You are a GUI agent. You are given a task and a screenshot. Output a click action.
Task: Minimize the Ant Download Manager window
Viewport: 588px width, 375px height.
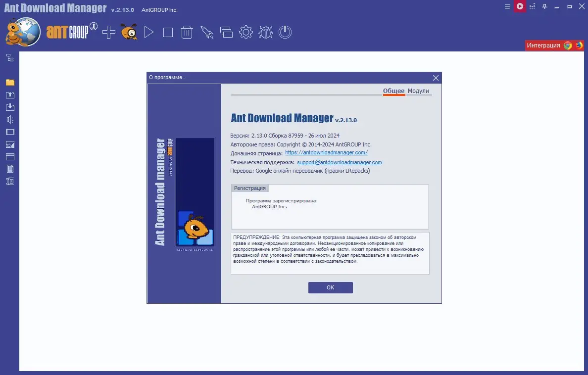[557, 6]
